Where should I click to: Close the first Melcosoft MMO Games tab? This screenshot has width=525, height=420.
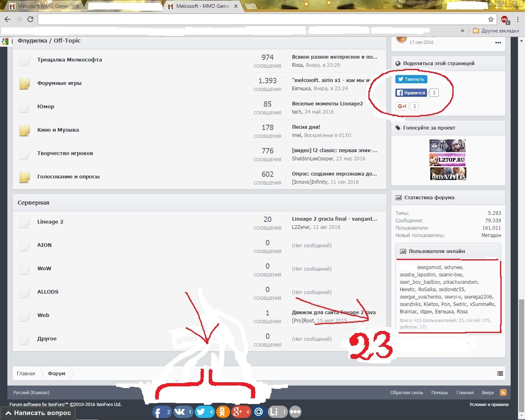[77, 6]
